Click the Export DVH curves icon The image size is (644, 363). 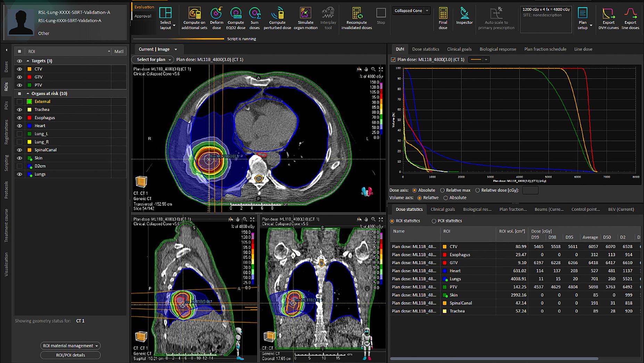point(608,14)
